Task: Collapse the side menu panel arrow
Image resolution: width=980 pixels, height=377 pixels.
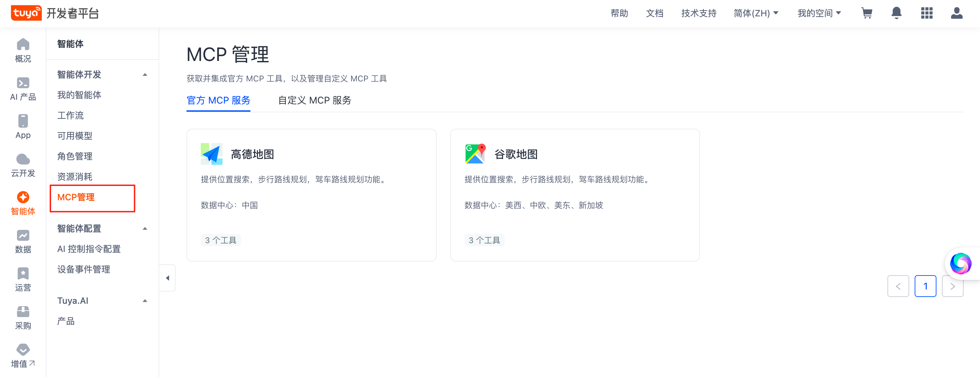Action: click(167, 278)
